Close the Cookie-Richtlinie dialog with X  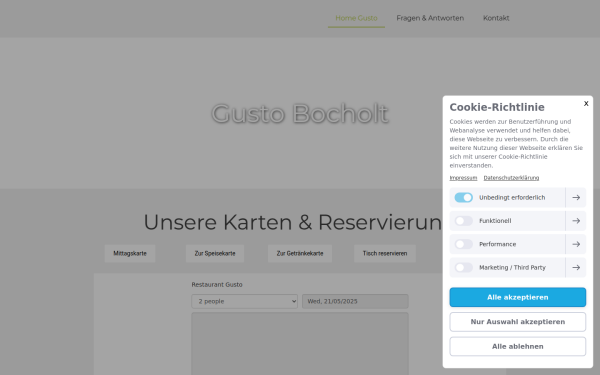[x=586, y=104]
